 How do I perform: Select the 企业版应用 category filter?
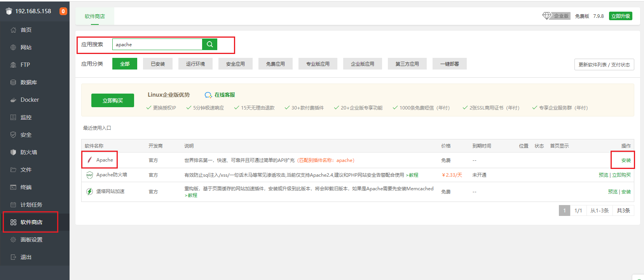tap(363, 64)
